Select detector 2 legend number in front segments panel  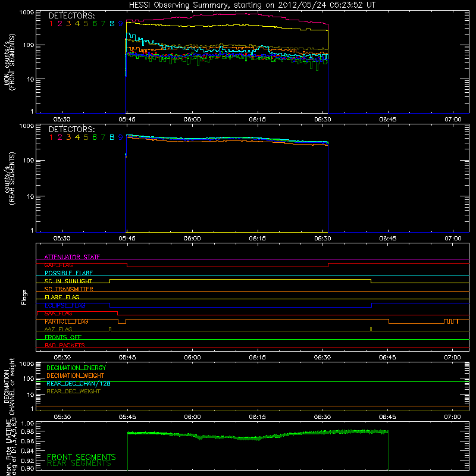click(60, 23)
